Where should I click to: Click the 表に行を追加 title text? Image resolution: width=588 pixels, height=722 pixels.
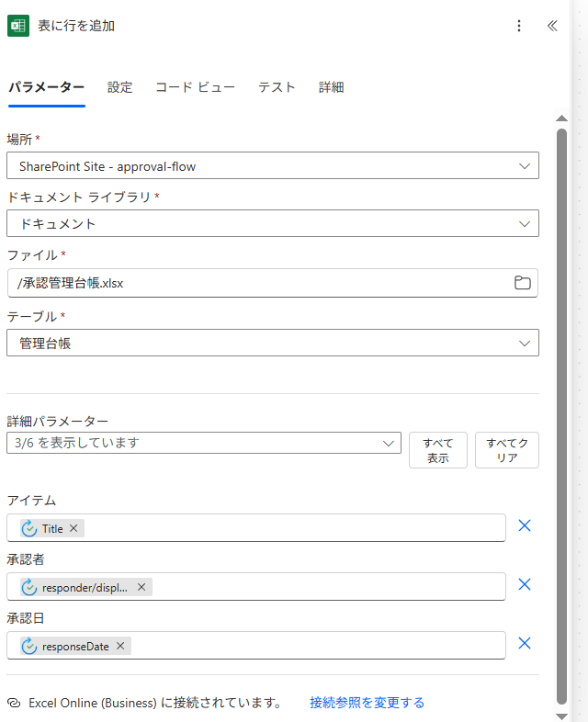pyautogui.click(x=76, y=26)
